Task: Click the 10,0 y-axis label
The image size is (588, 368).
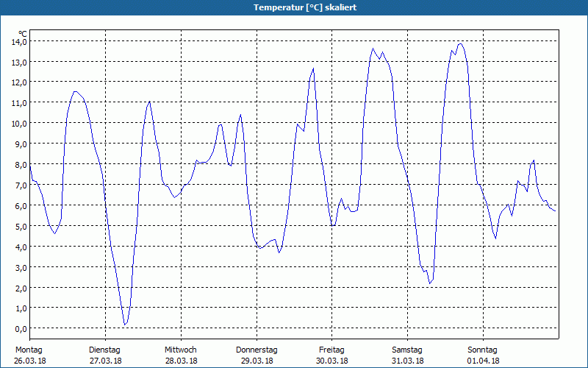Action: [x=19, y=124]
